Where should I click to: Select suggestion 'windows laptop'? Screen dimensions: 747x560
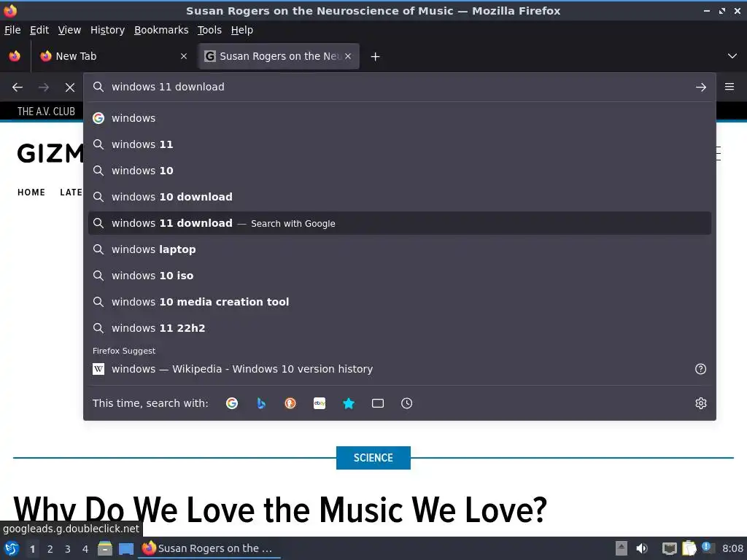coord(400,249)
